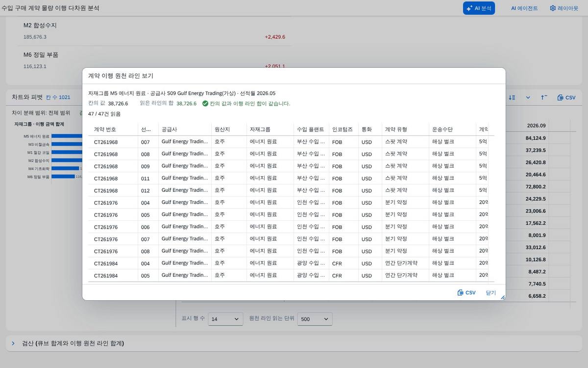Click the sort-descending icon in the pivot toolbar
Image resolution: width=588 pixels, height=368 pixels.
(512, 98)
